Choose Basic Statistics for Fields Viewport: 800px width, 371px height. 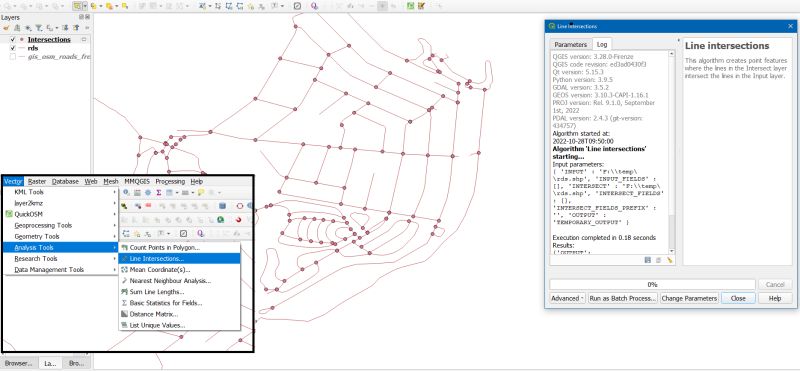point(179,303)
